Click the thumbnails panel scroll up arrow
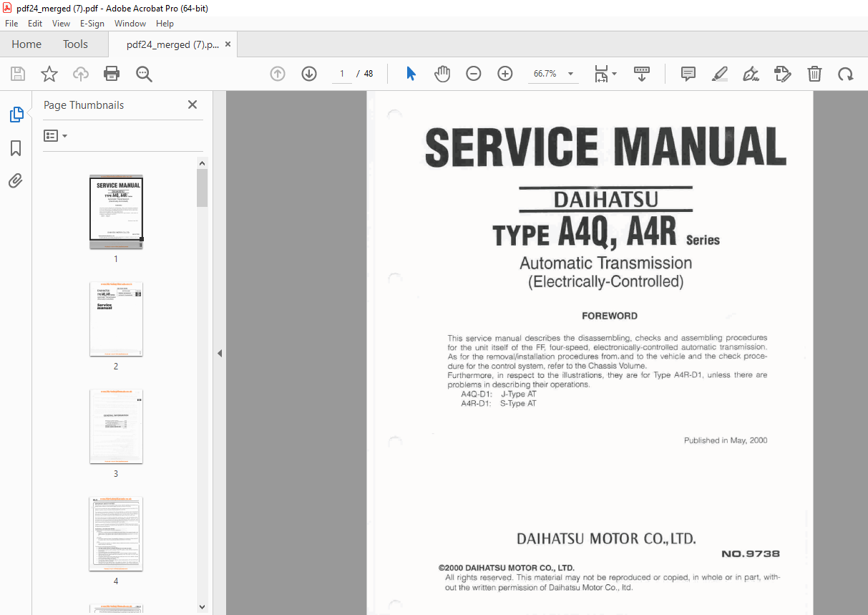Screen dimensions: 868x615 203,163
